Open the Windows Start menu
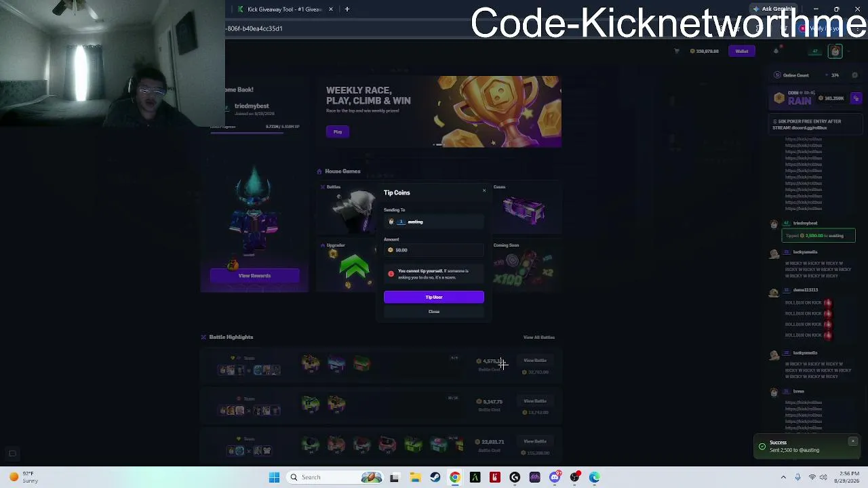This screenshot has width=868, height=488. click(274, 478)
